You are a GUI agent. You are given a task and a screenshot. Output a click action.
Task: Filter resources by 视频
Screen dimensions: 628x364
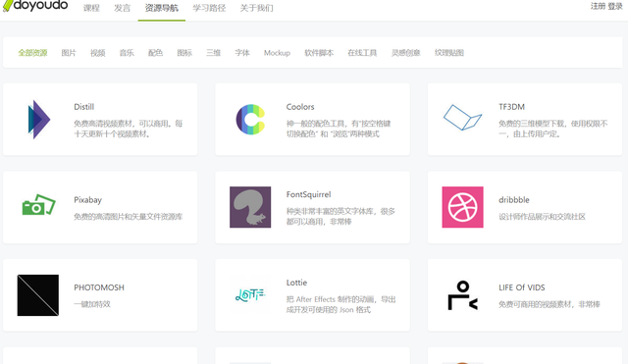[x=98, y=53]
